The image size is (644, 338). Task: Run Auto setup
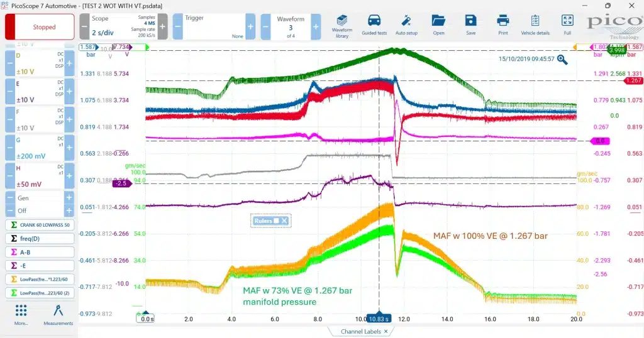[x=406, y=25]
